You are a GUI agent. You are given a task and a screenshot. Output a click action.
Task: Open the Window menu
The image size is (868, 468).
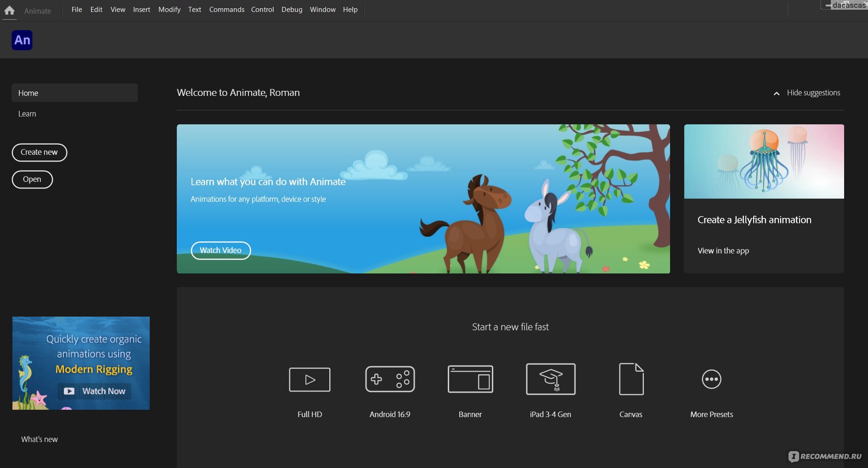pyautogui.click(x=323, y=10)
